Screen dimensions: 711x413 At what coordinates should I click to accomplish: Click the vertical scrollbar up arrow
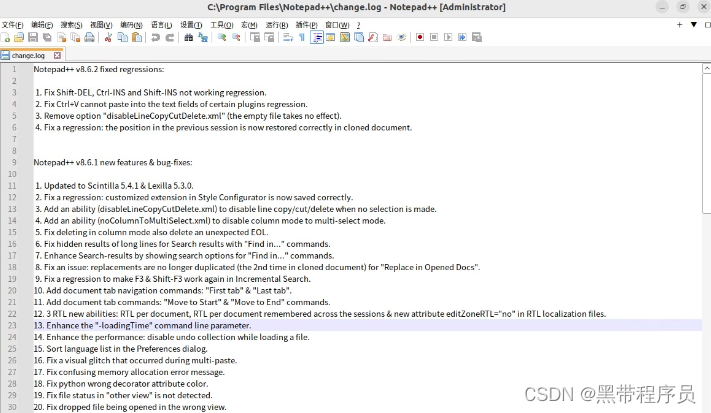click(x=706, y=69)
